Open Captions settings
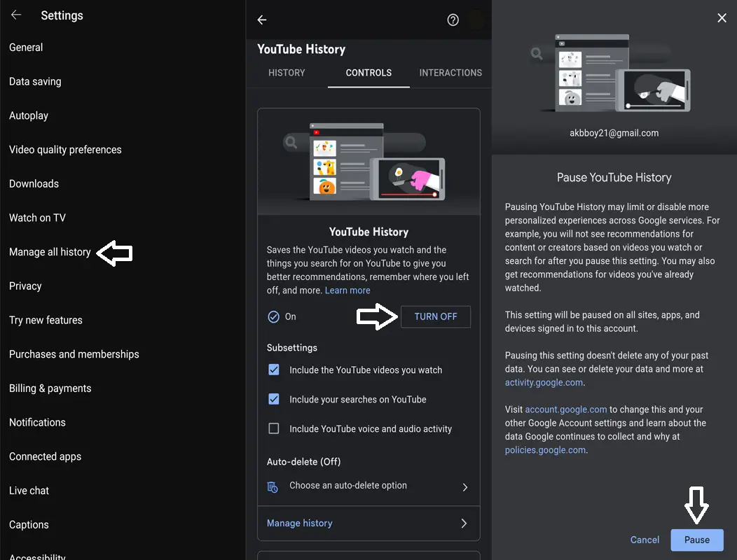Viewport: 737px width, 560px height. click(29, 525)
